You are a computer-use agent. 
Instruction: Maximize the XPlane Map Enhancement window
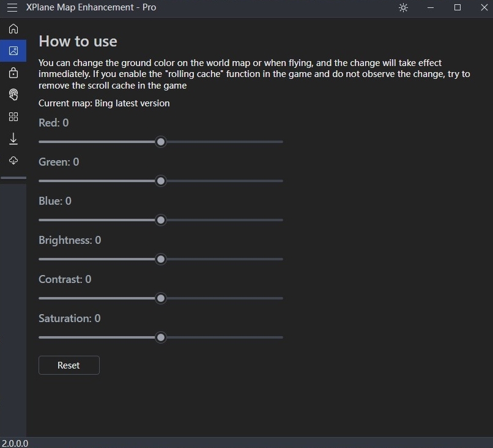click(x=458, y=8)
